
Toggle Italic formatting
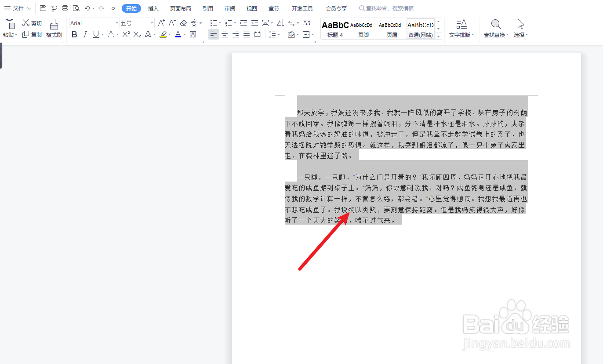84,34
